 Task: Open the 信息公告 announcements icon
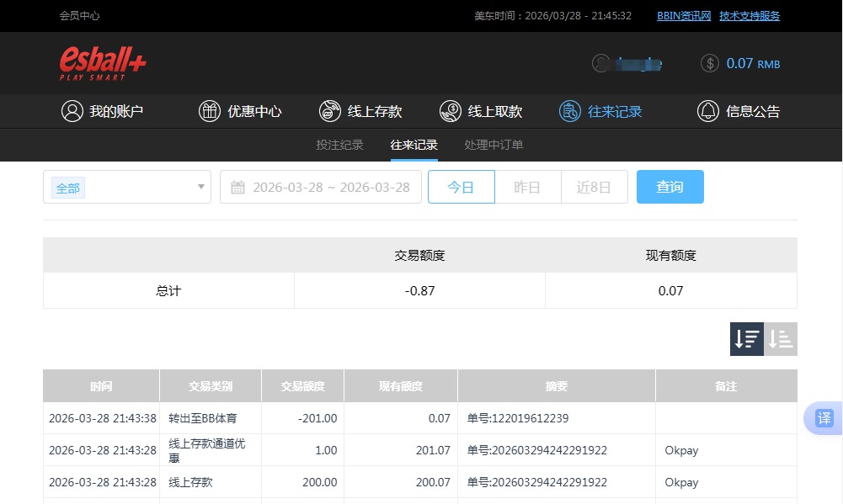707,110
